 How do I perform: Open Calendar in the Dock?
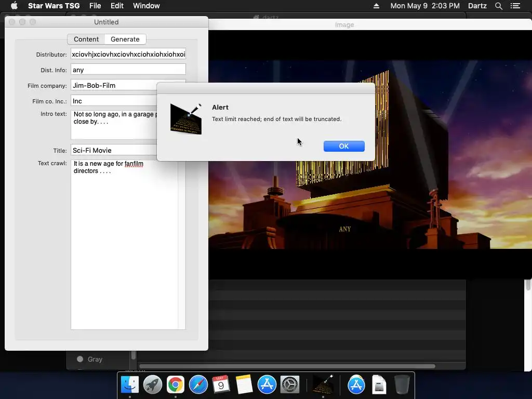[221, 385]
